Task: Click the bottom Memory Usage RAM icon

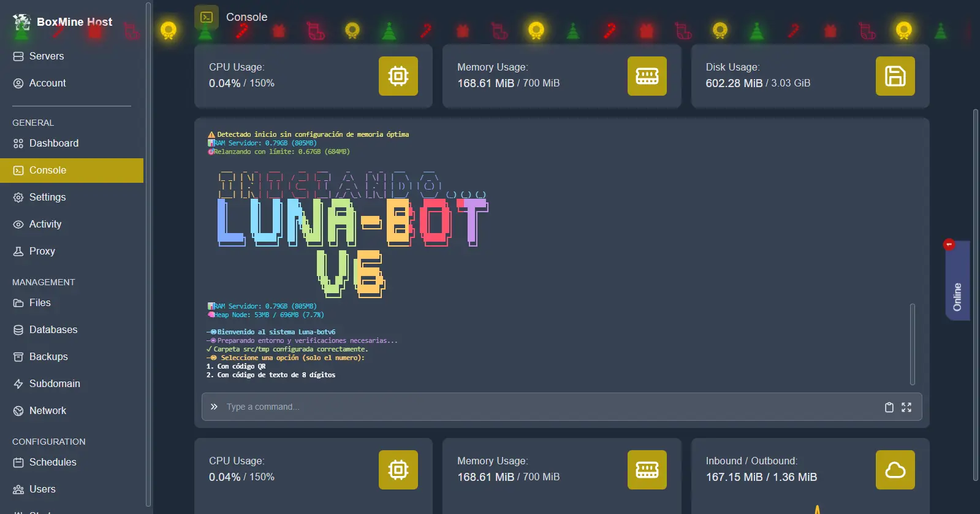Action: pyautogui.click(x=647, y=470)
